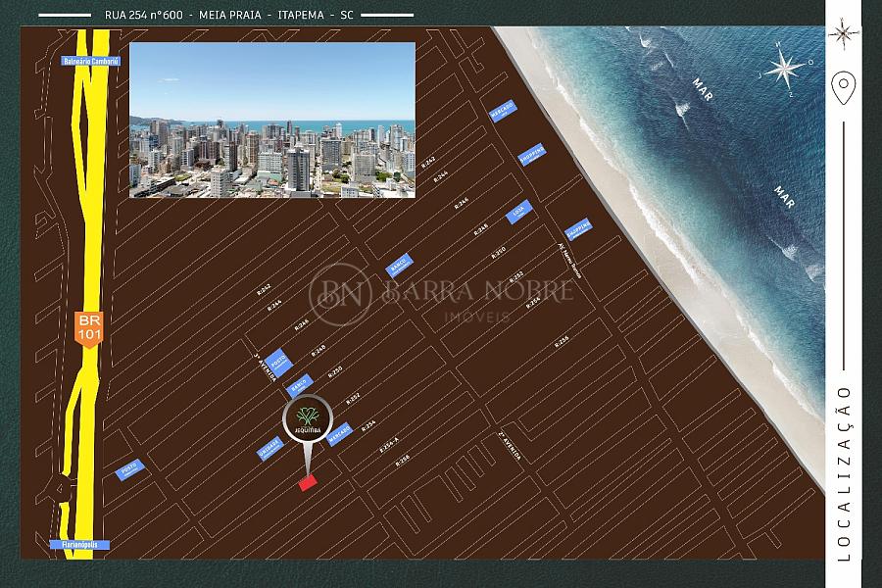Click the vertical LOCALIZAÇÃO sidebar title

[x=843, y=472]
